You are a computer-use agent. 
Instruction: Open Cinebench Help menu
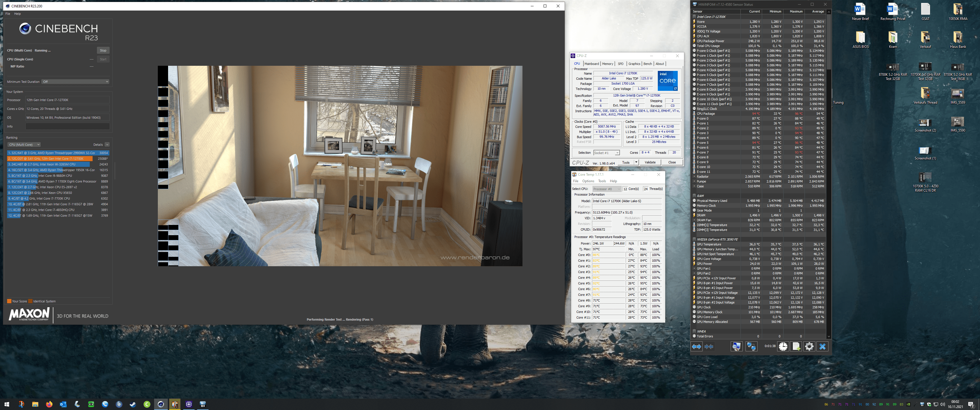[x=17, y=14]
